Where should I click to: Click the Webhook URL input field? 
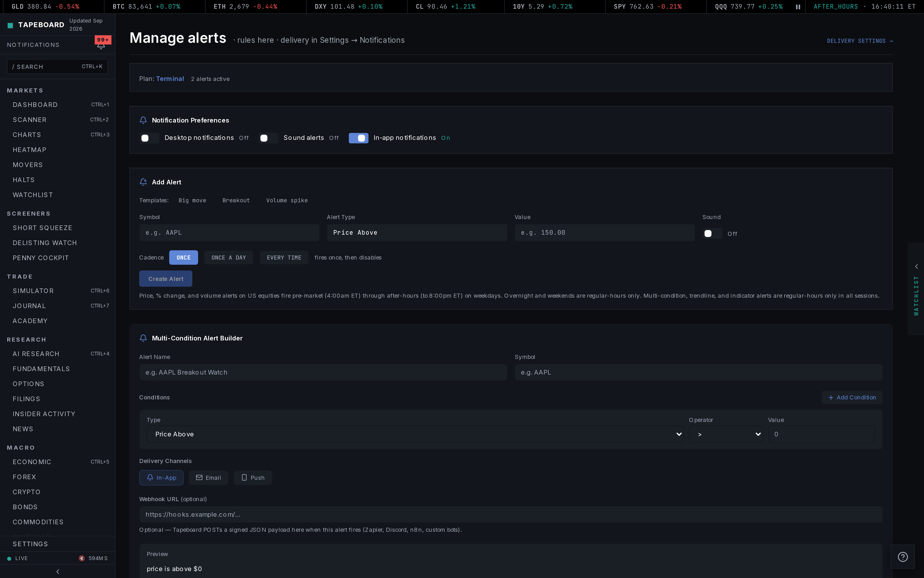pos(511,514)
